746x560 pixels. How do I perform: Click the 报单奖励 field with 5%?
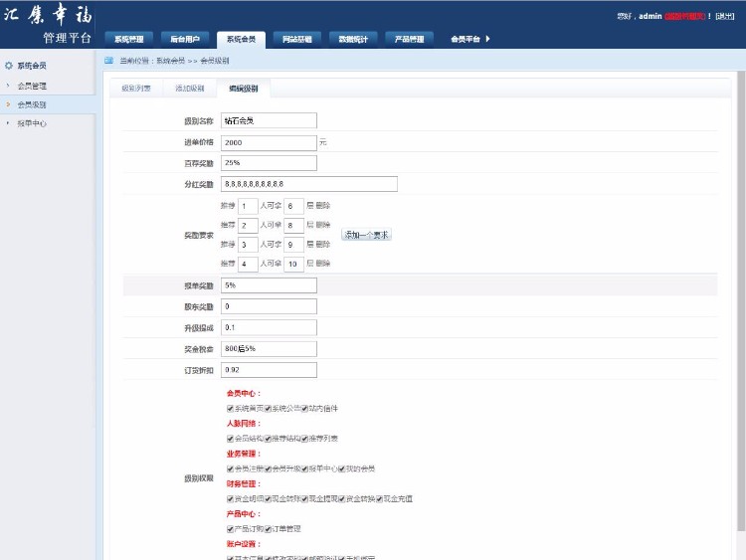[269, 285]
